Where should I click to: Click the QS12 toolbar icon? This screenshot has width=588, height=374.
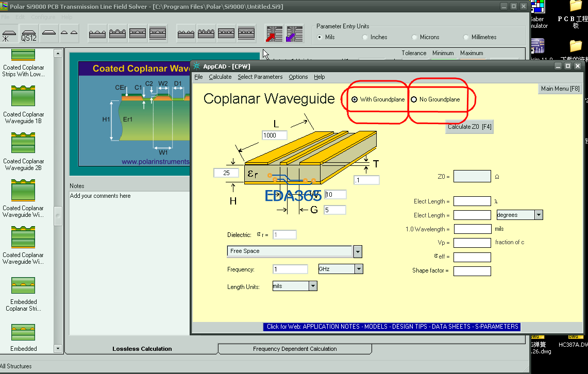[29, 34]
